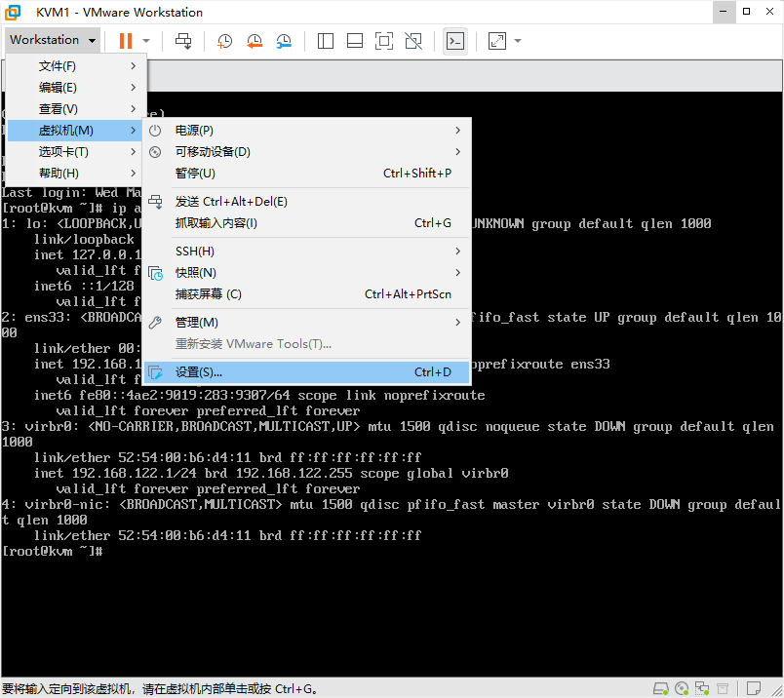This screenshot has width=784, height=698.
Task: Click the [root@kvm ~]# shell prompt line
Action: [52, 551]
